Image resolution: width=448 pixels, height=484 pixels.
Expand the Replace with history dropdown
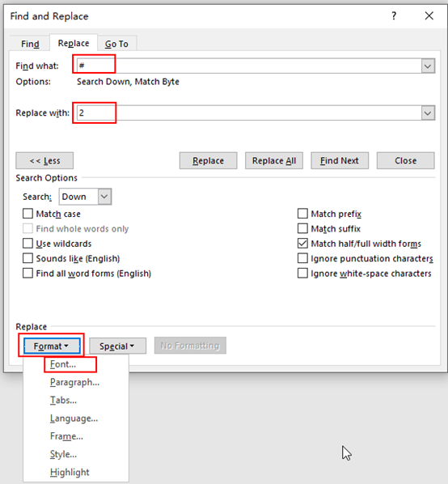[x=428, y=113]
